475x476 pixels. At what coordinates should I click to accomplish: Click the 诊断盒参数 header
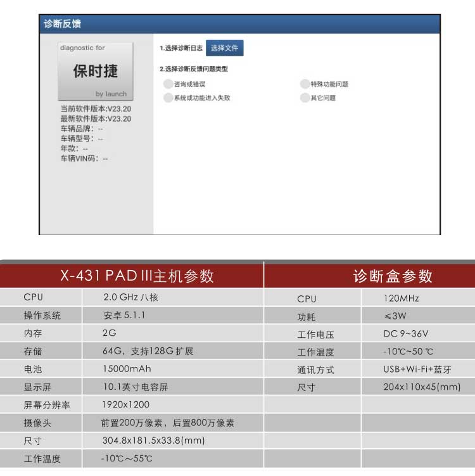pos(393,276)
